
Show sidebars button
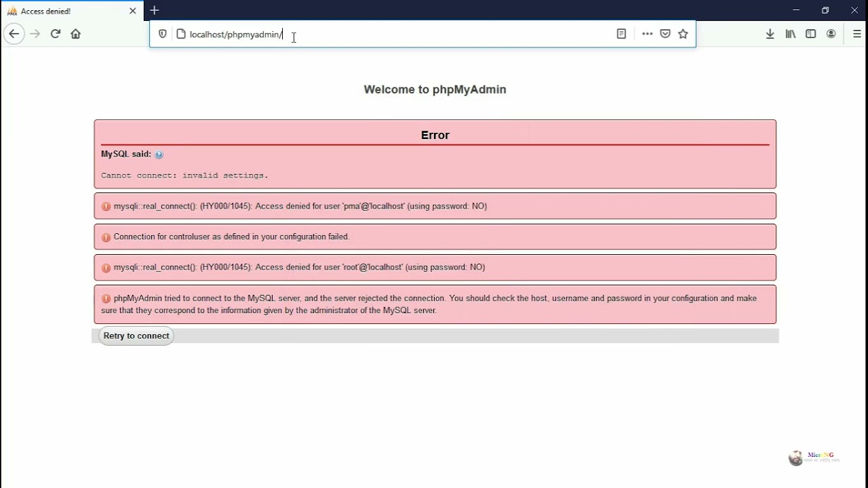[810, 34]
